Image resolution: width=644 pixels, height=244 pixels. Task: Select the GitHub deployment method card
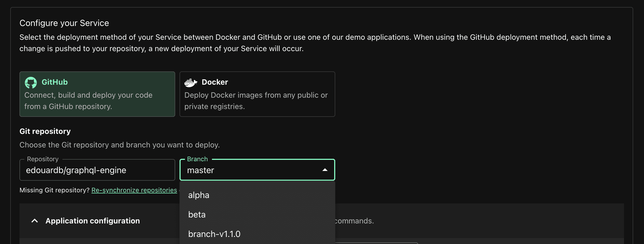(x=97, y=94)
